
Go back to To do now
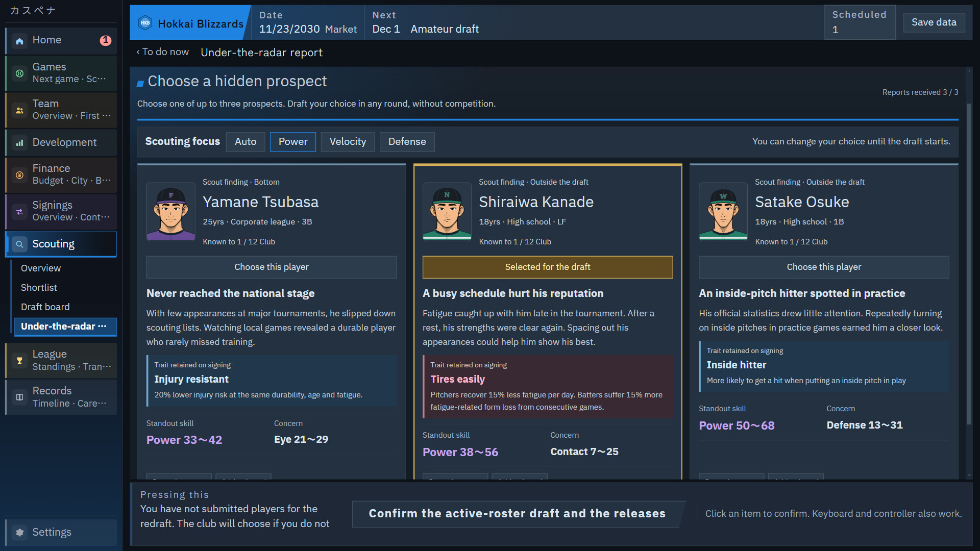(162, 52)
